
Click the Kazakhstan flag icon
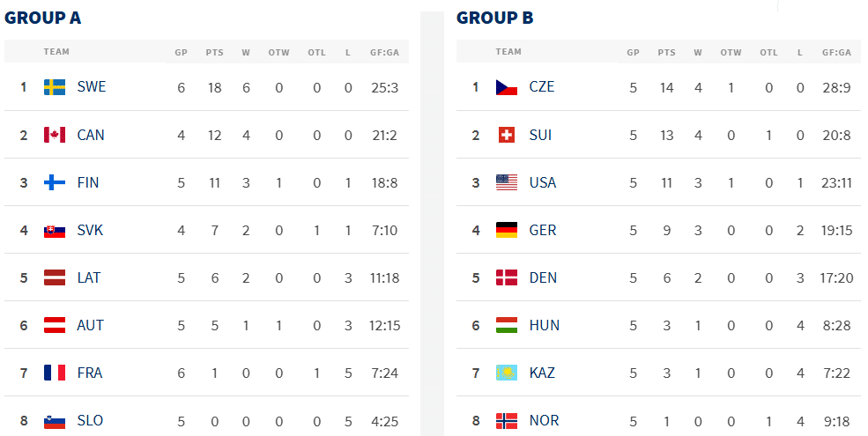click(507, 373)
